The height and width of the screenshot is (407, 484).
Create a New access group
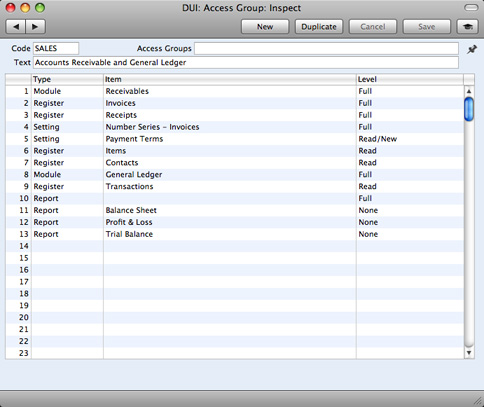coord(265,27)
